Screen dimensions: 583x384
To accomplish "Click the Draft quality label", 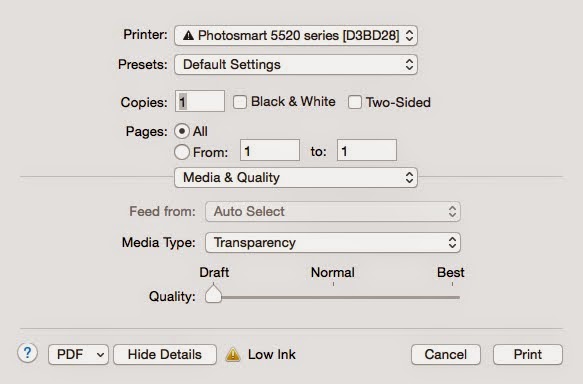I will pos(214,272).
